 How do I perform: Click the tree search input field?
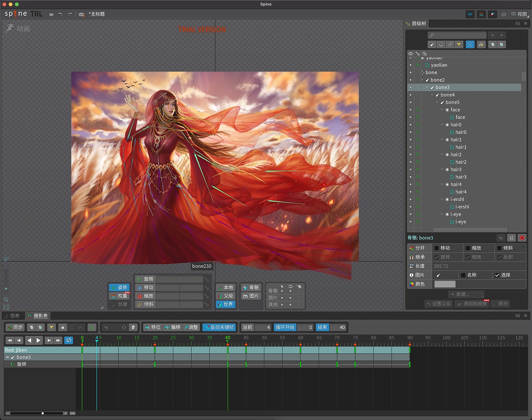[x=457, y=35]
